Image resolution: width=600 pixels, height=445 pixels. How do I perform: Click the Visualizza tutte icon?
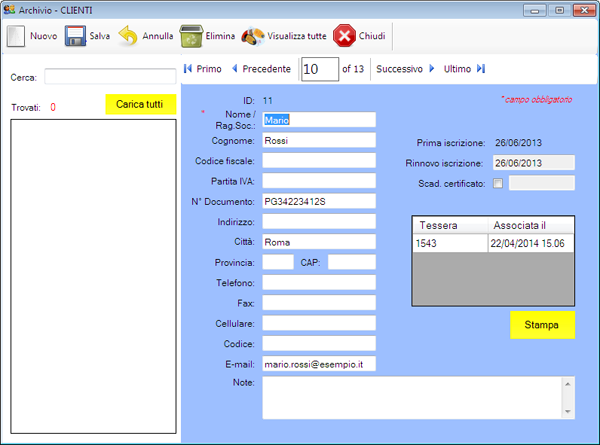tap(253, 36)
